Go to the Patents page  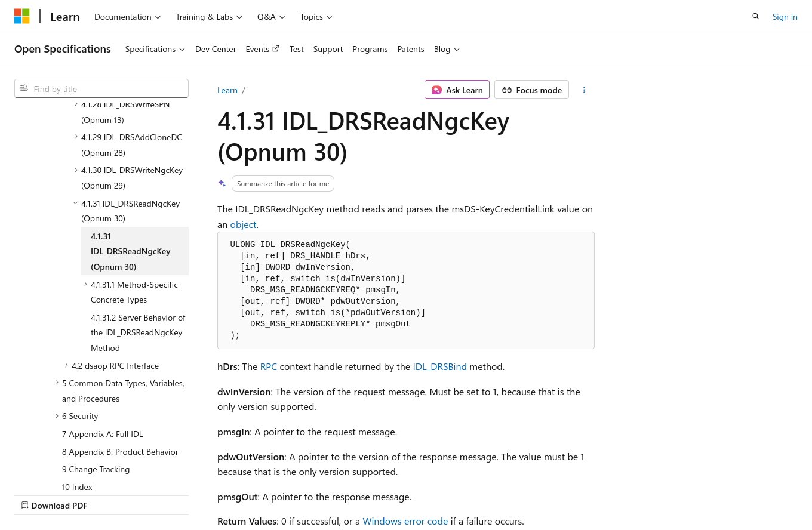coord(410,49)
